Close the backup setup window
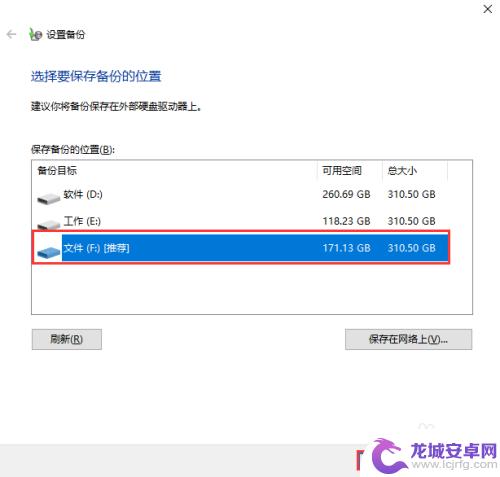500x477 pixels. [x=488, y=9]
